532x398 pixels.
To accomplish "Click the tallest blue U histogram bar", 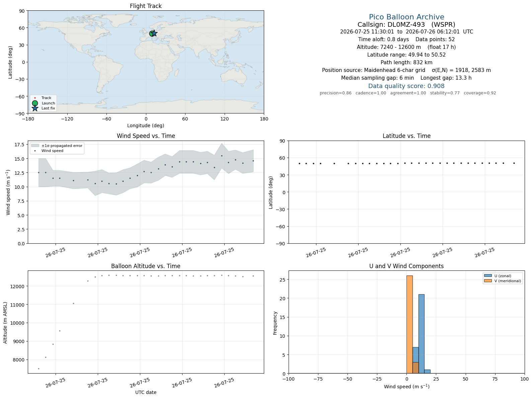I will click(421, 334).
